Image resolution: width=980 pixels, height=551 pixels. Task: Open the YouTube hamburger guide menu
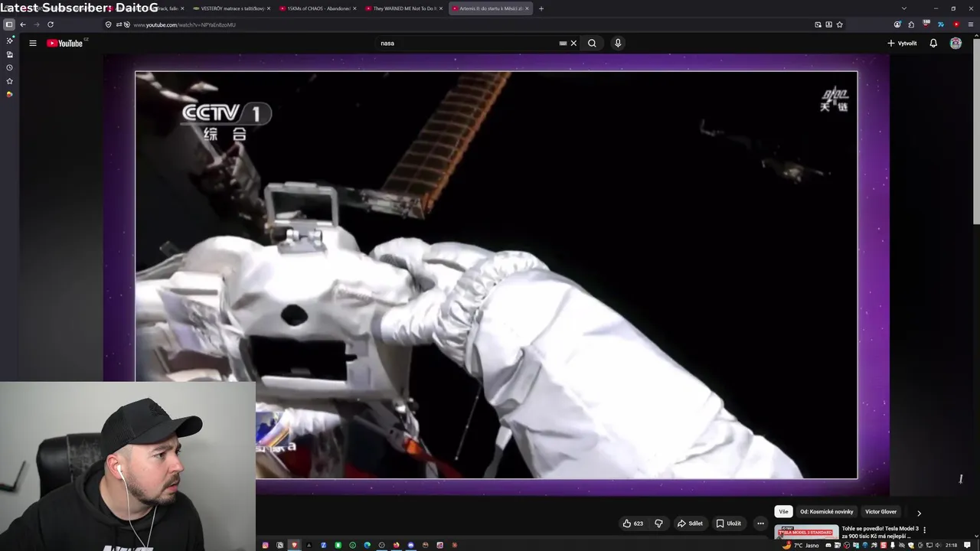point(33,43)
